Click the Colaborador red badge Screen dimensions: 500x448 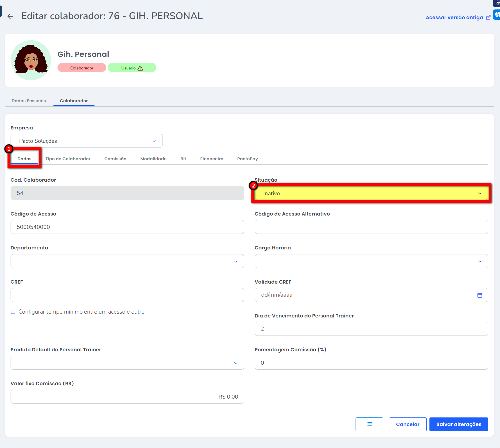(x=82, y=68)
